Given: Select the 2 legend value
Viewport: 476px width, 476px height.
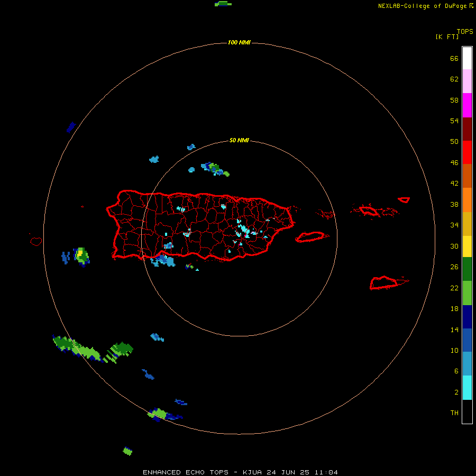Looking at the screenshot, I should tap(456, 392).
